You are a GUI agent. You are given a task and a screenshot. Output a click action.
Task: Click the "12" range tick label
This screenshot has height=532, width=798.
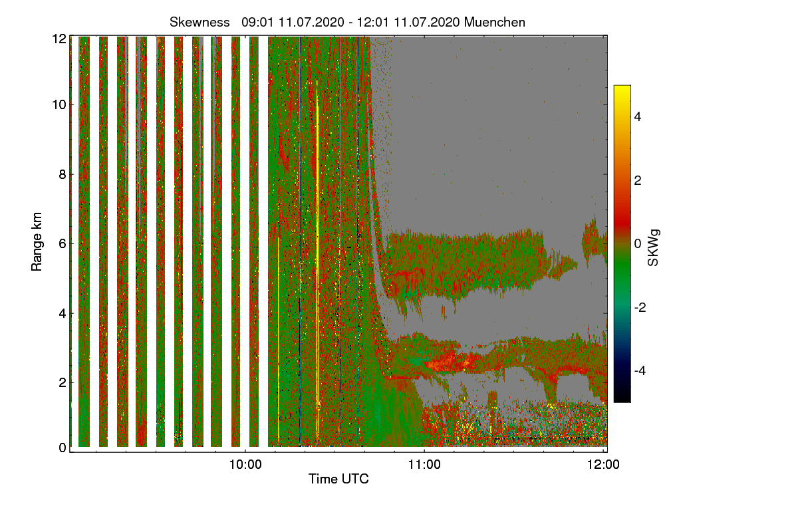click(59, 39)
